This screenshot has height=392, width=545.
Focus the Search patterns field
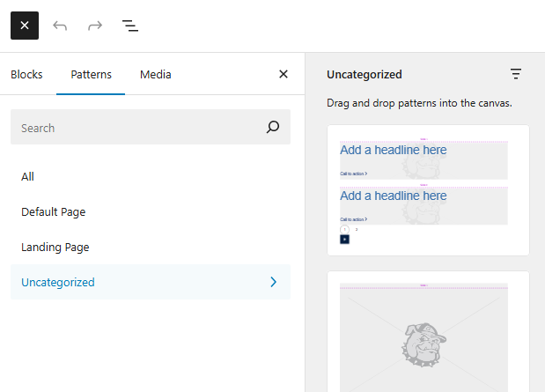click(151, 127)
